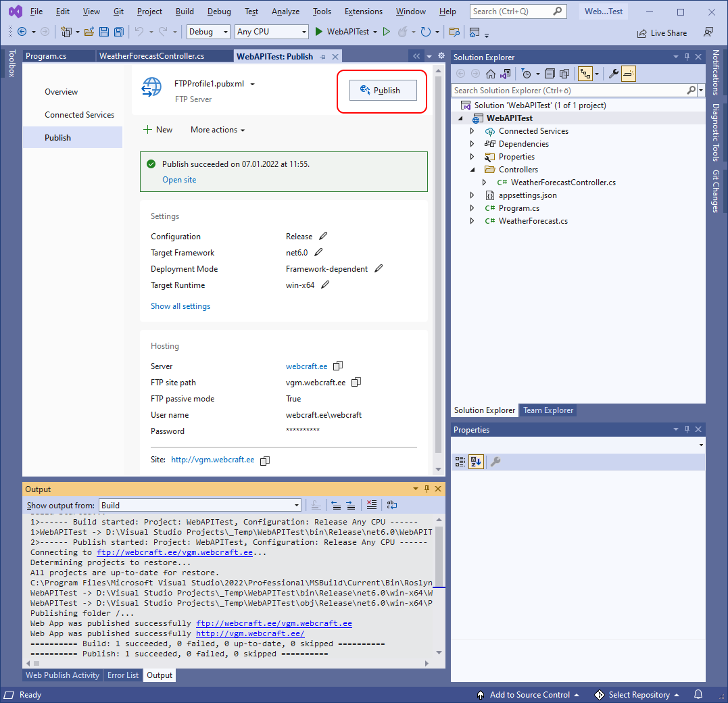Viewport: 728px width, 703px height.
Task: Copy the Server webcraft.ee value
Action: click(x=338, y=366)
